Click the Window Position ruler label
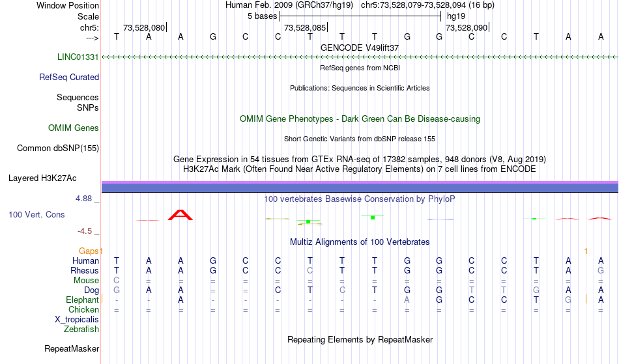This screenshot has height=364, width=619. pos(68,5)
